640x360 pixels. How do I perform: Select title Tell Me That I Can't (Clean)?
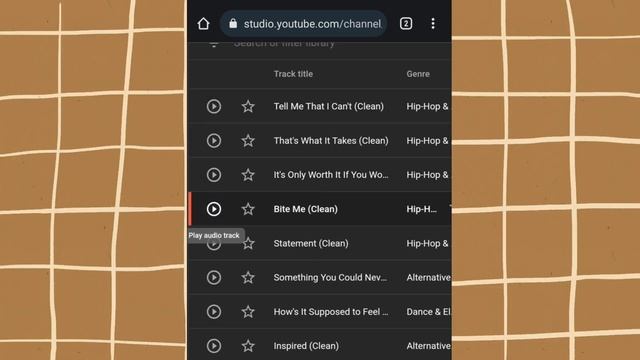[x=329, y=107]
